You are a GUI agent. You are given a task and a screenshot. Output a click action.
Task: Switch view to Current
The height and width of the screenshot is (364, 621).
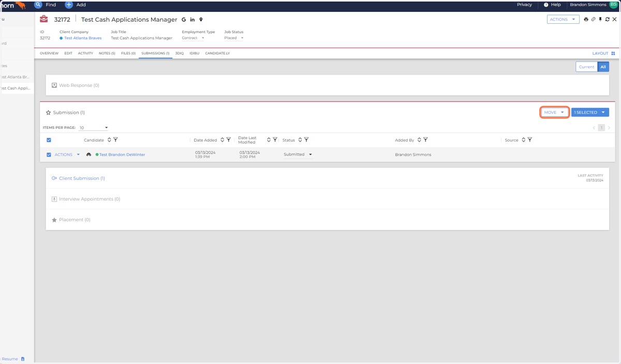click(x=586, y=67)
